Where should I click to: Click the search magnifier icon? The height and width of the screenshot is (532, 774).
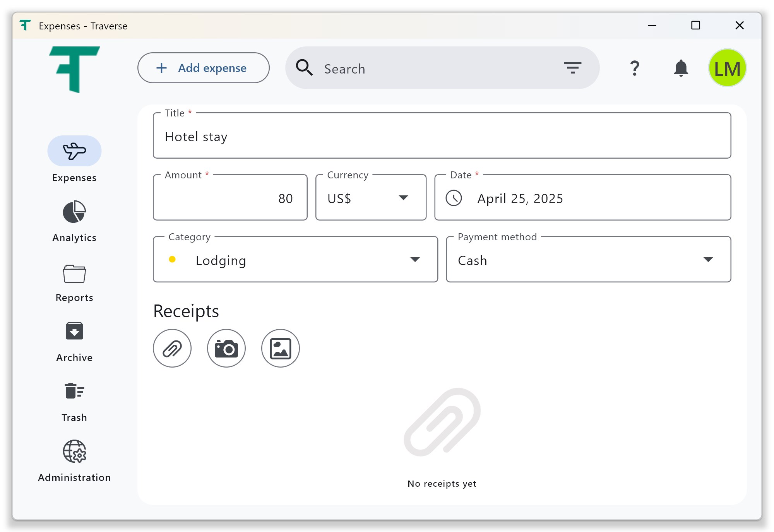coord(304,68)
